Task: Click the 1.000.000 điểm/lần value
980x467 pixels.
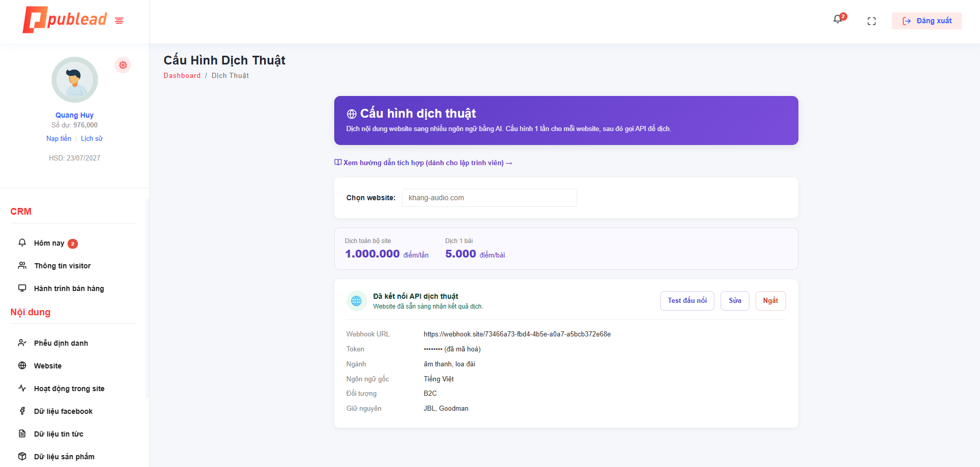Action: click(x=387, y=254)
